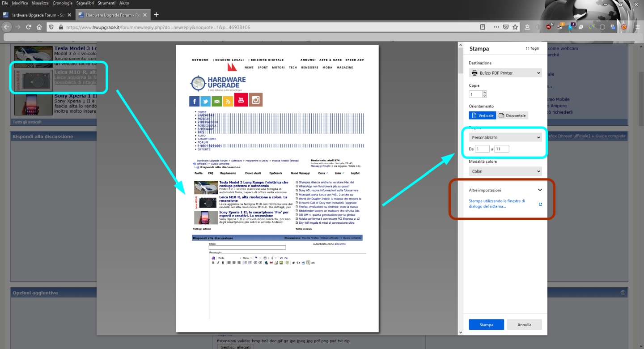This screenshot has width=644, height=349.
Task: Click the end page field showing 11
Action: coord(502,149)
